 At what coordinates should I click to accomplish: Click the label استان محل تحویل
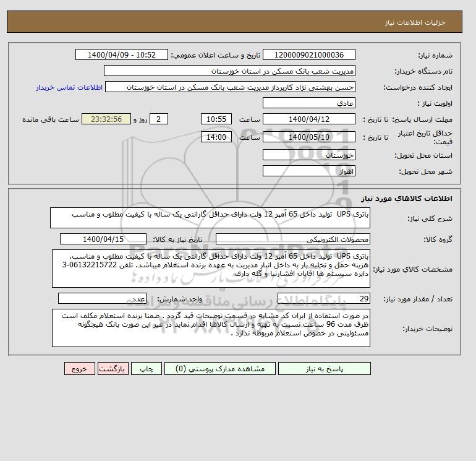[x=423, y=155]
